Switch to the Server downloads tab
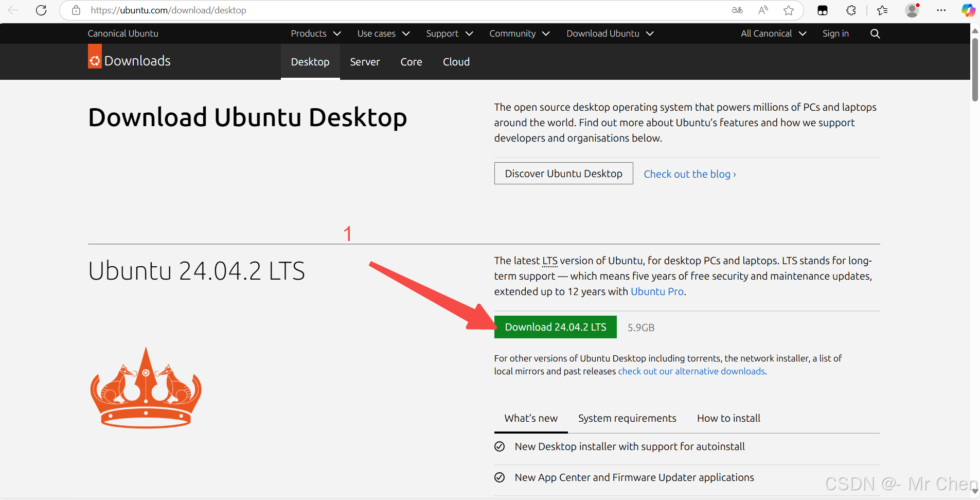980x500 pixels. point(365,62)
